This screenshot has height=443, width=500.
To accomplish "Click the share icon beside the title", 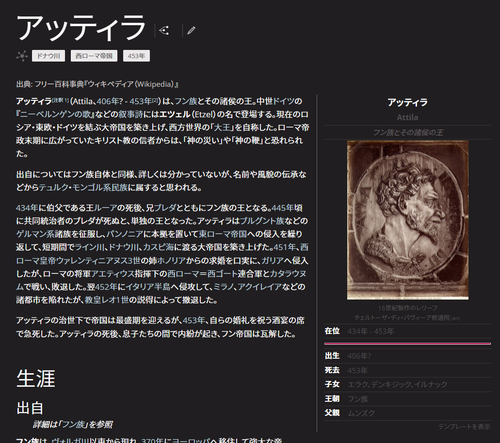I will tap(164, 31).
